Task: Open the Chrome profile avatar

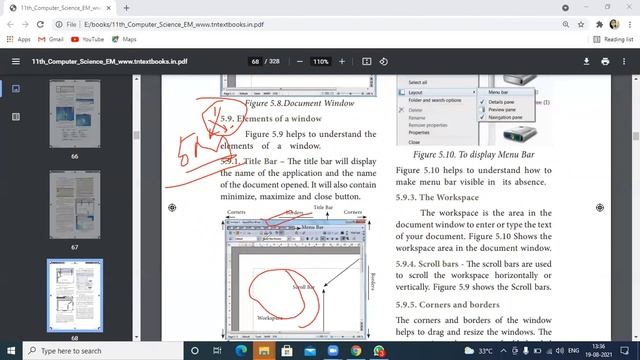Action: pos(614,24)
